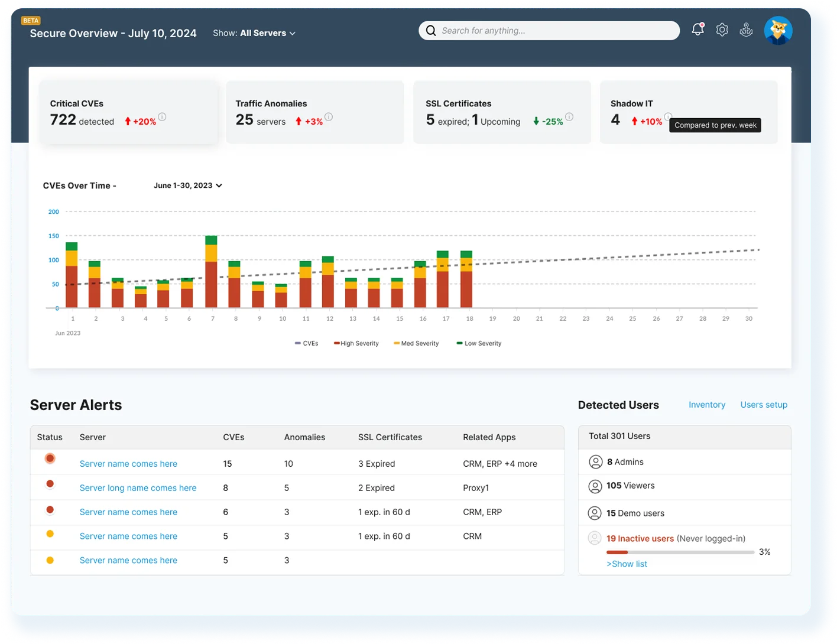Open settings via the gear icon

[x=722, y=30]
